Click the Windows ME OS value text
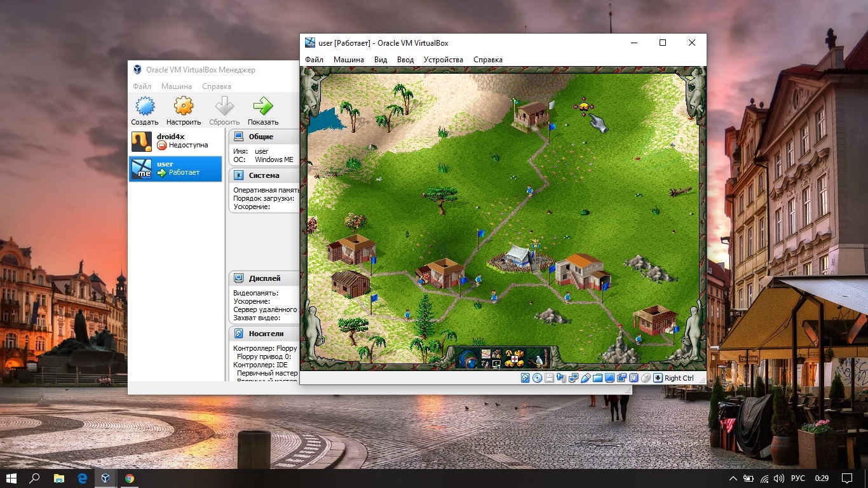 tap(275, 159)
